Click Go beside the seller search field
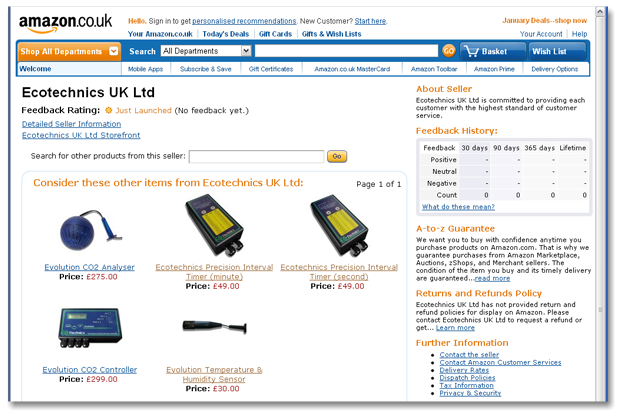The image size is (622, 418). (x=337, y=156)
